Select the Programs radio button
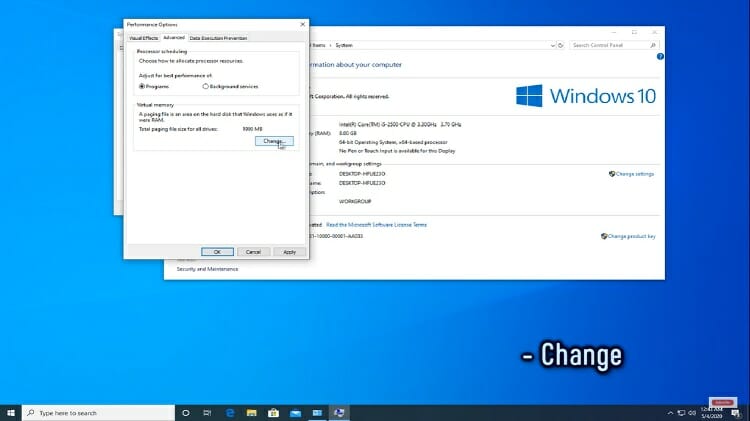Screen dimensions: 750x421 tap(141, 86)
